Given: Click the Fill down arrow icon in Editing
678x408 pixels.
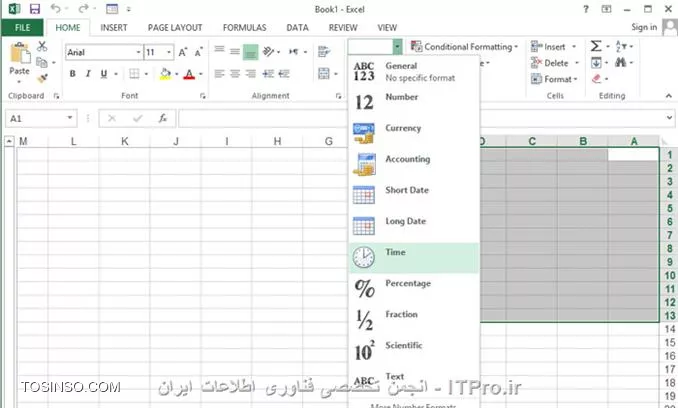Looking at the screenshot, I should [x=596, y=63].
